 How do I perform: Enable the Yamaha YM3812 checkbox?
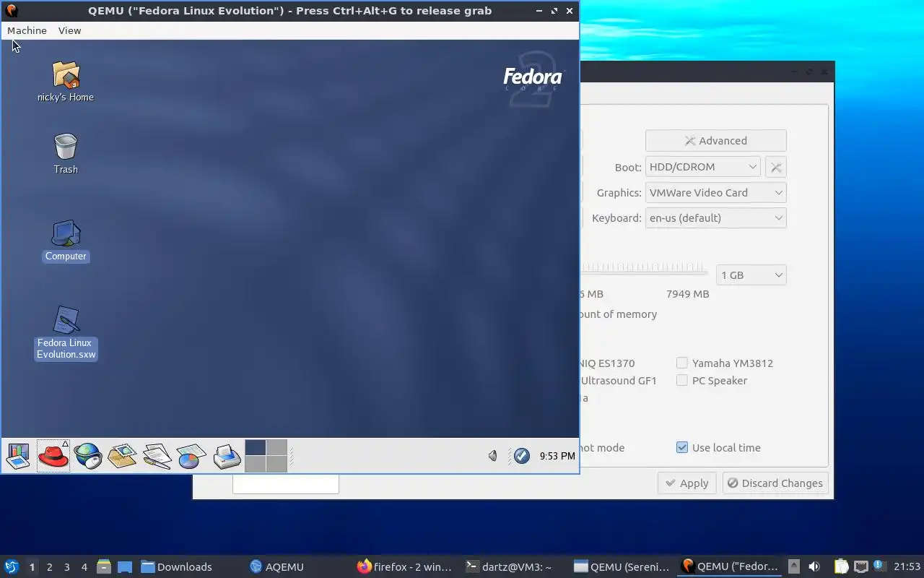coord(682,363)
